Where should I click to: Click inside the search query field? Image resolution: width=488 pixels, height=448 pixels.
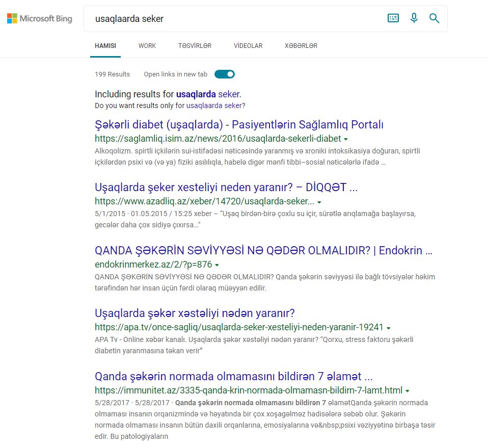[204, 19]
